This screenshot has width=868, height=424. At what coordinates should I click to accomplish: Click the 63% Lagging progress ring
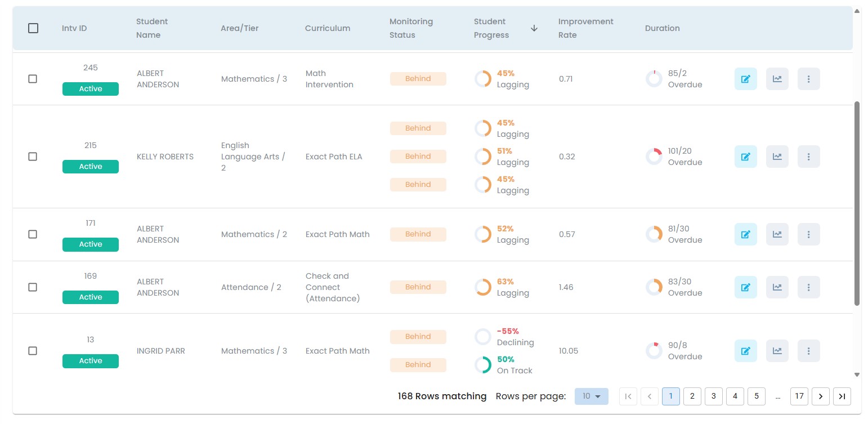click(483, 287)
